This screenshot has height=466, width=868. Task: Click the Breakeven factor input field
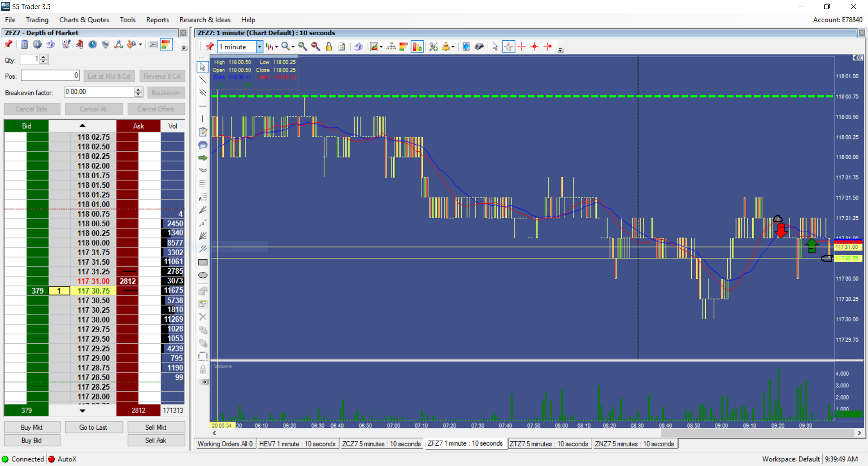point(99,92)
